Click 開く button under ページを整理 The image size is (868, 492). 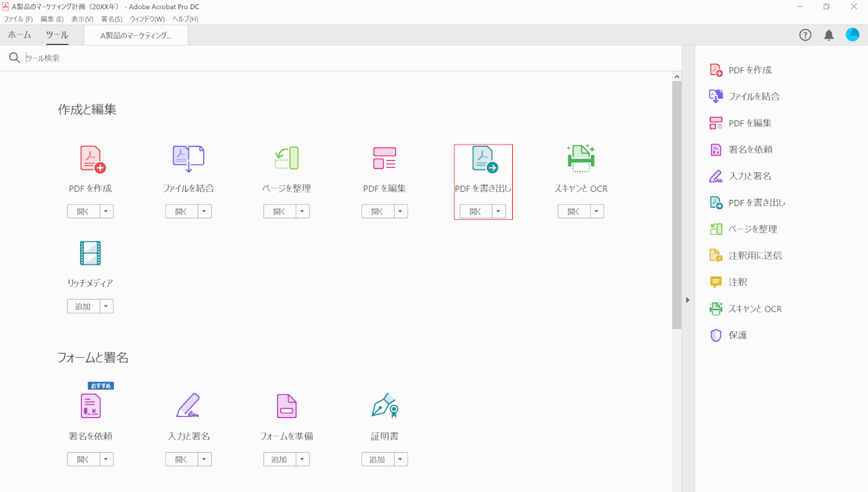279,212
